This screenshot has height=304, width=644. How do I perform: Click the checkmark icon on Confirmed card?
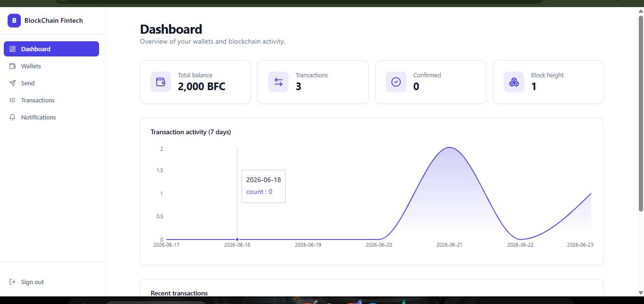pos(396,82)
